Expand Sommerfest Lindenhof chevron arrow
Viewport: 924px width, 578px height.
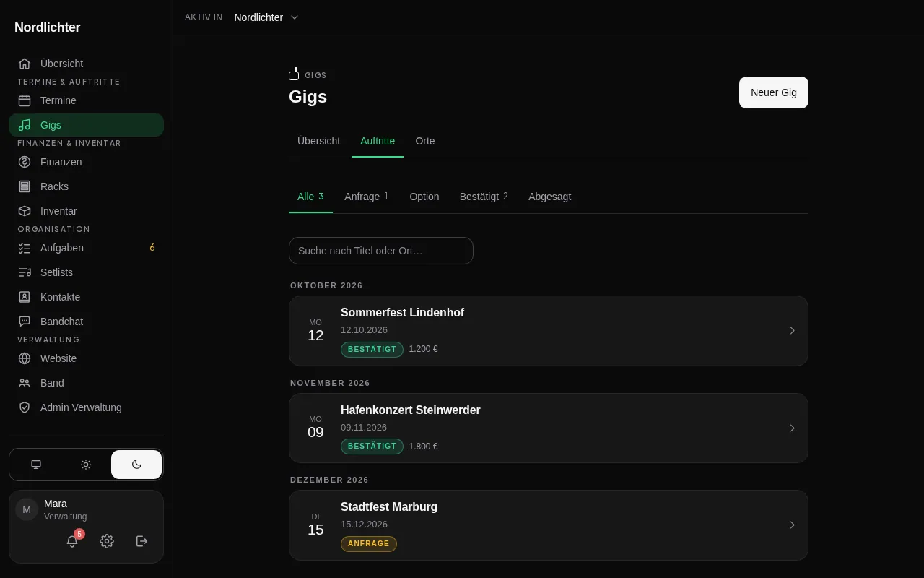[x=792, y=331]
